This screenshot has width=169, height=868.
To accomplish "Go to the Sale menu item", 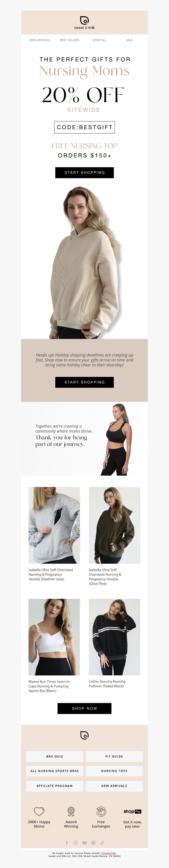I will 129,40.
